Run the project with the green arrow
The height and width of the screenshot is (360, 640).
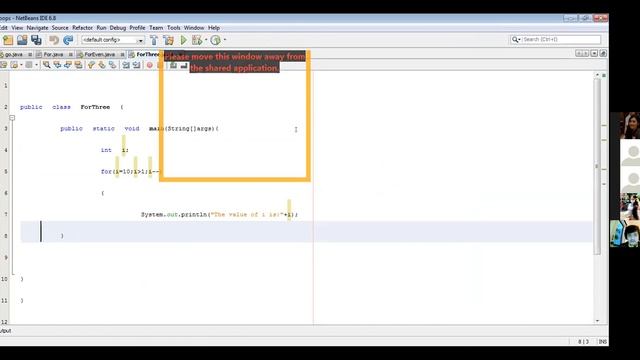coord(184,40)
